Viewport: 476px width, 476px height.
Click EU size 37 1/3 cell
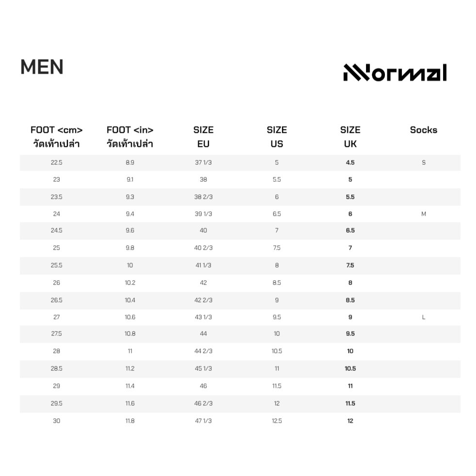coord(204,162)
